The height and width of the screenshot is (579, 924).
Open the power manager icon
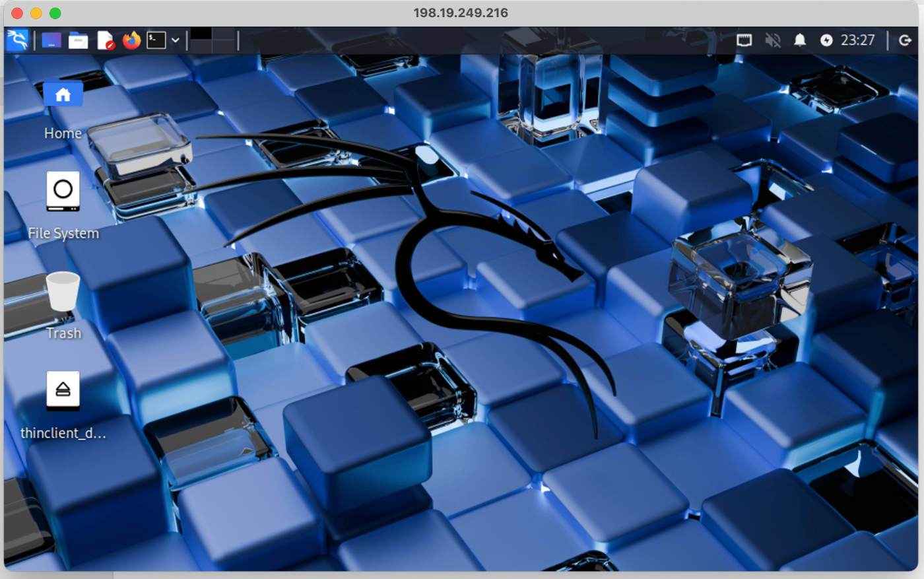(826, 40)
